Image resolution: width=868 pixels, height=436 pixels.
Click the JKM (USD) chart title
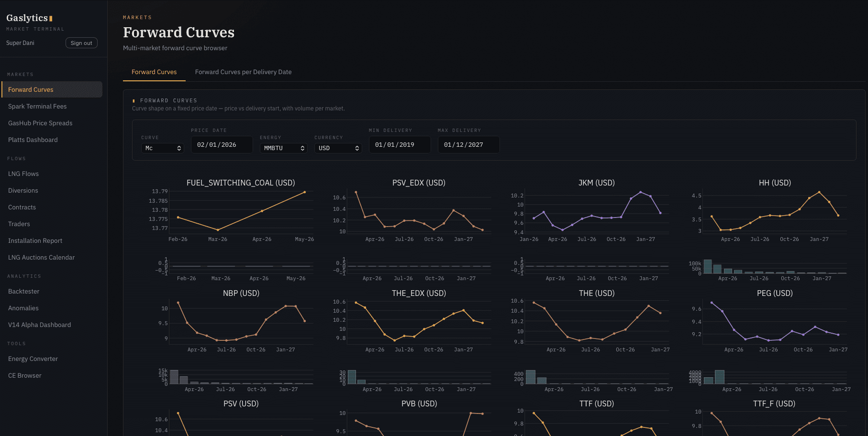click(597, 183)
